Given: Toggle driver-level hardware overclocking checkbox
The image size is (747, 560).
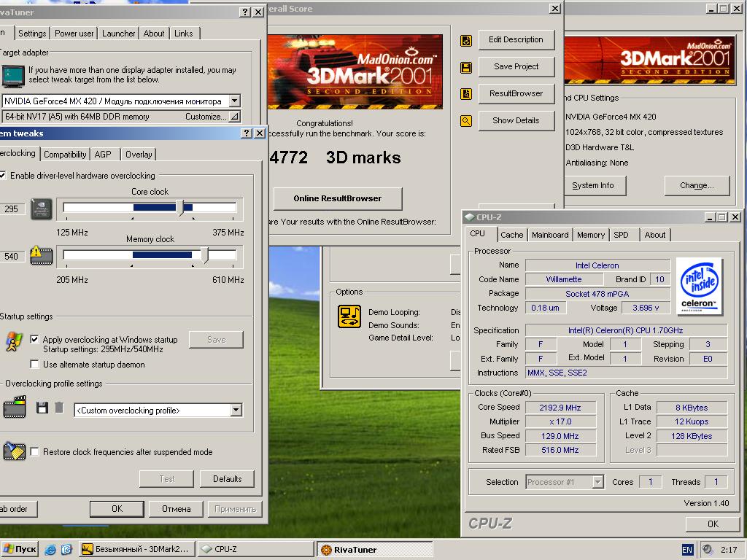Looking at the screenshot, I should [x=2, y=176].
